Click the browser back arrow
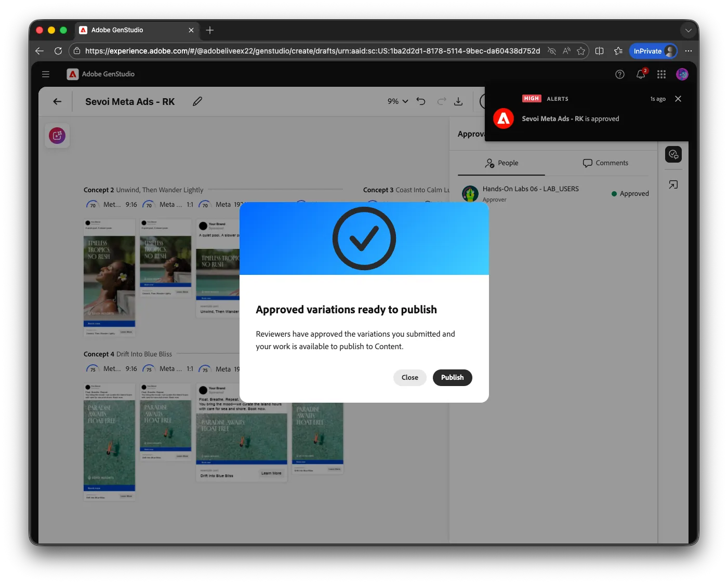Screen dimensions: 728x584 coord(39,51)
